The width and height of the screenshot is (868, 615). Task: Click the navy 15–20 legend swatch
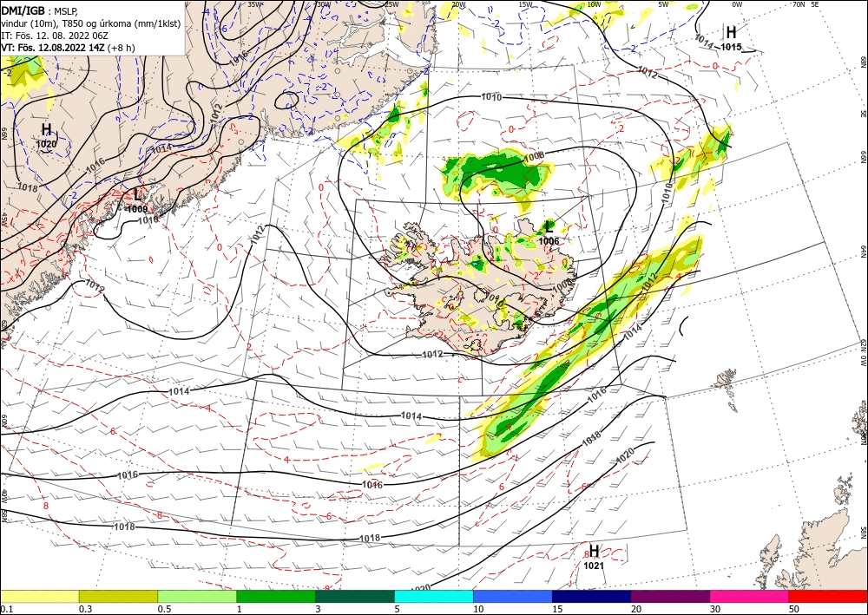coord(592,596)
